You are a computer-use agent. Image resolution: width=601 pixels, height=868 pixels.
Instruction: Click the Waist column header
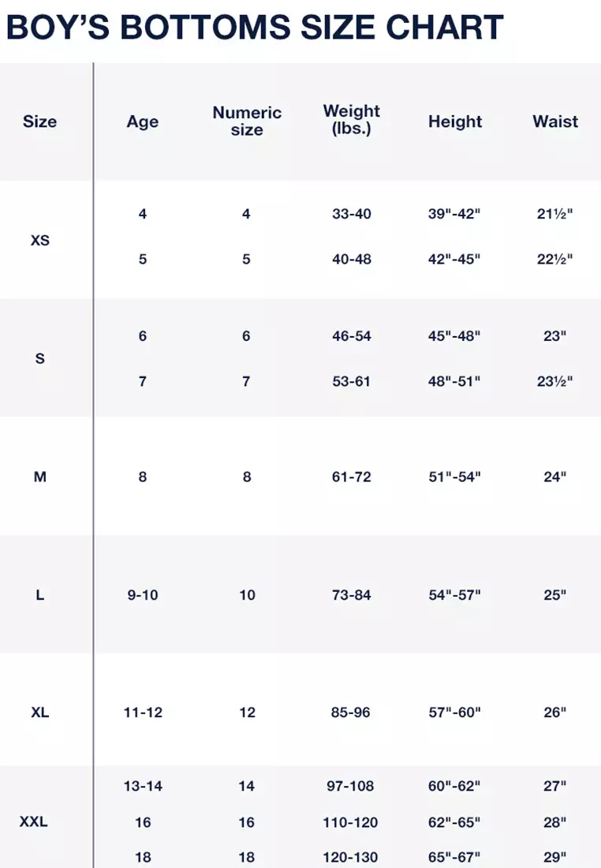[x=555, y=122]
